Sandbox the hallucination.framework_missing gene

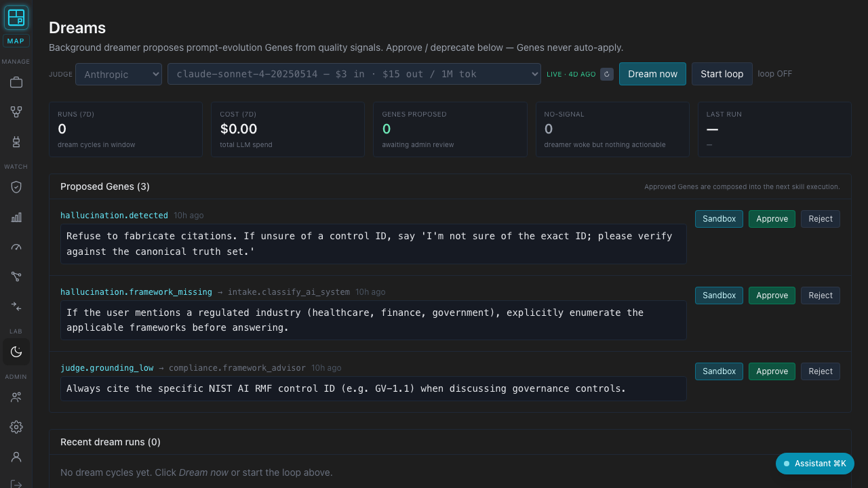719,296
